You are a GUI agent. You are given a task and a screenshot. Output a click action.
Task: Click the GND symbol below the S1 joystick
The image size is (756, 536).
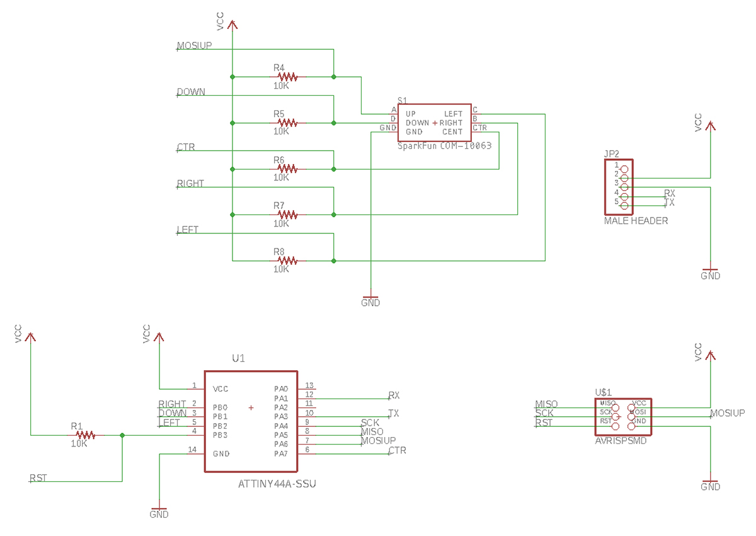click(371, 296)
